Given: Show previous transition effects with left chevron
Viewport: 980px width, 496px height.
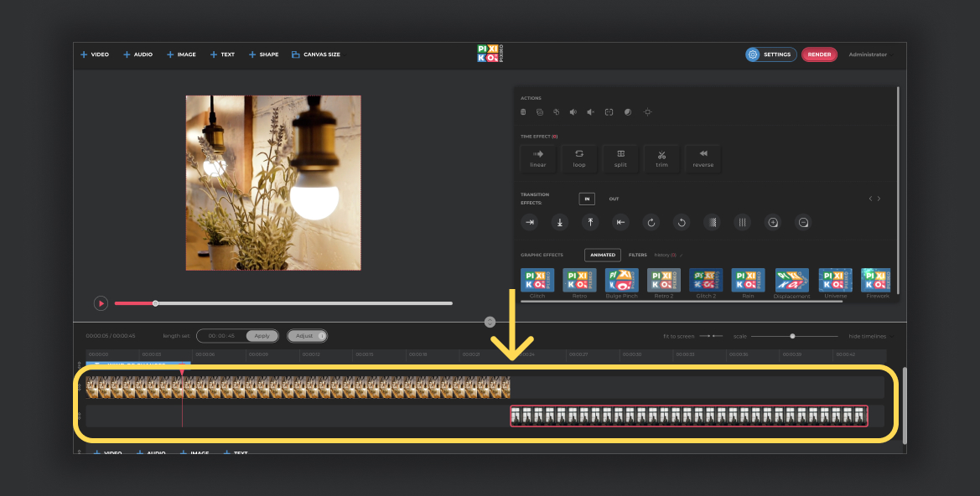Looking at the screenshot, I should coord(870,199).
